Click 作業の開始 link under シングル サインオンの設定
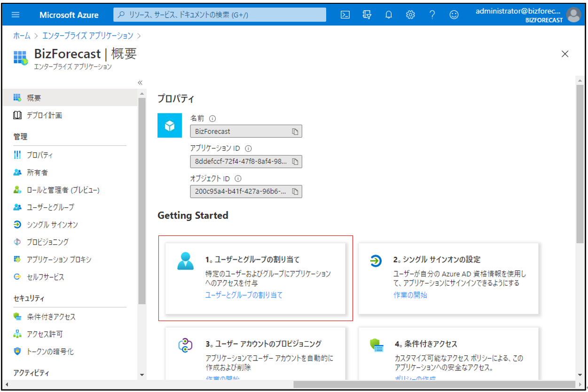 click(410, 295)
